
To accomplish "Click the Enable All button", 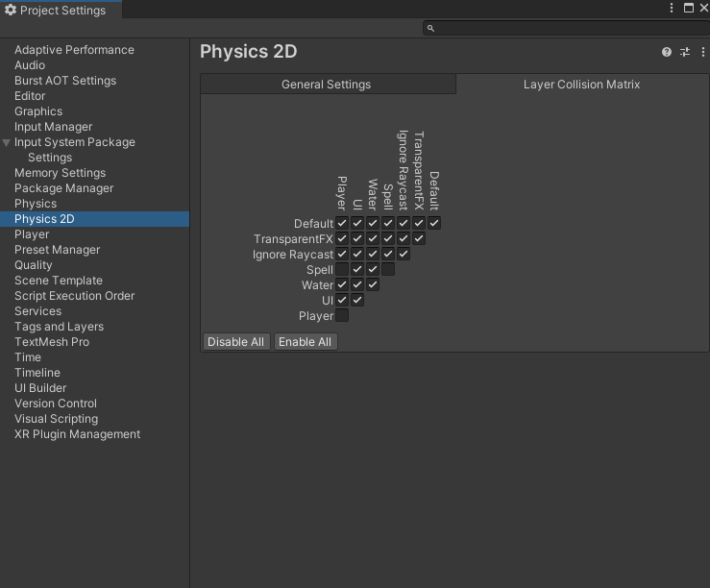I will pyautogui.click(x=306, y=342).
